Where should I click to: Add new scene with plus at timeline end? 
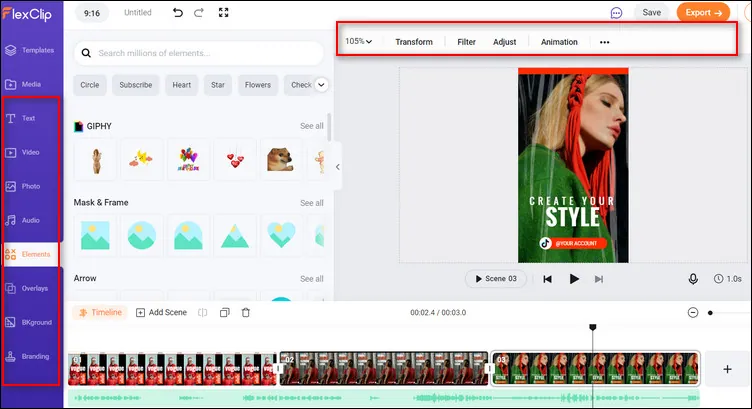pos(727,369)
